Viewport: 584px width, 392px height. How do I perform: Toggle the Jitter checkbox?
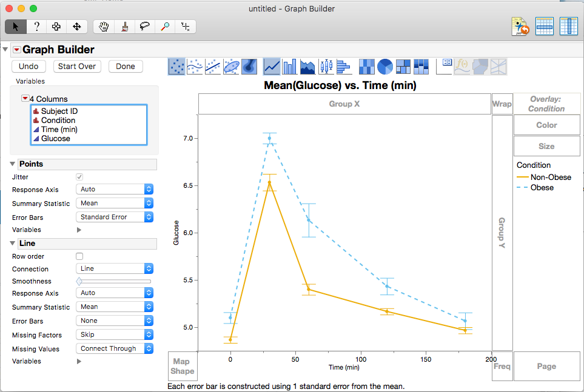[x=79, y=177]
